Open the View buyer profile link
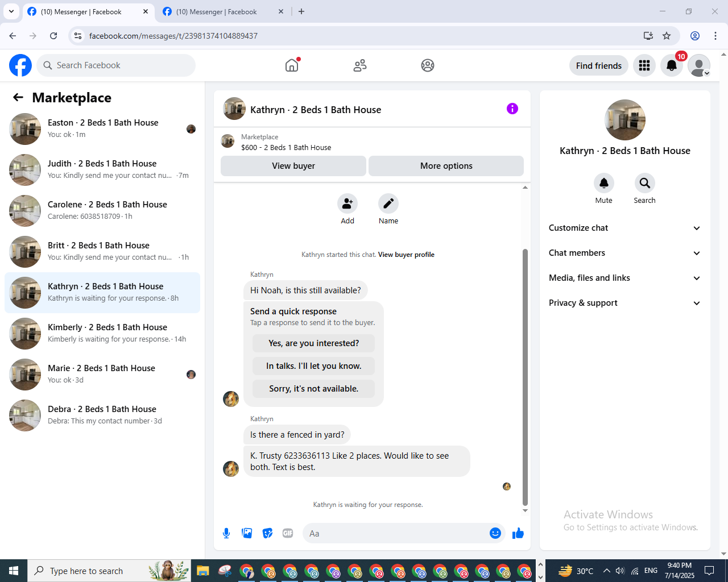 point(406,255)
